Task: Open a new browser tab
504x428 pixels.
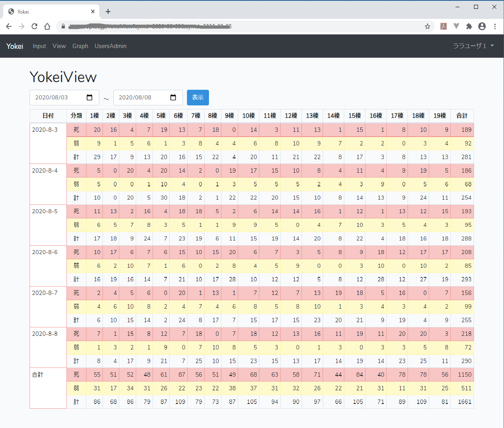Action: click(108, 12)
